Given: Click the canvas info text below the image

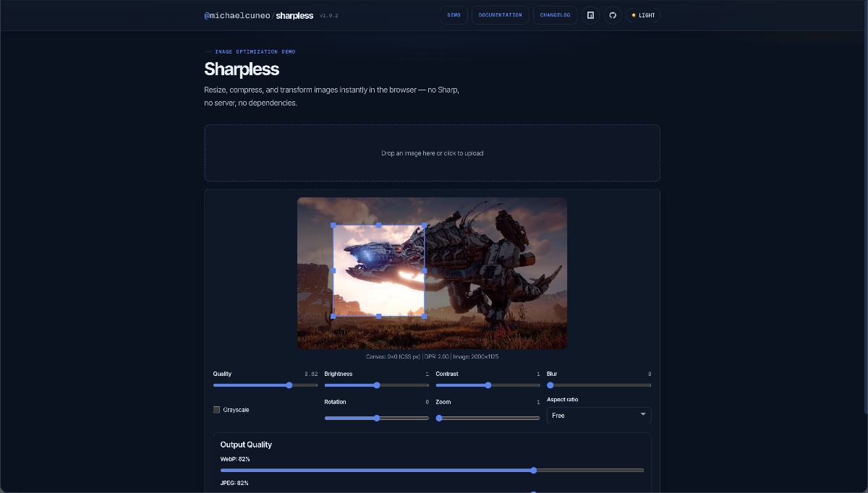Looking at the screenshot, I should [432, 356].
